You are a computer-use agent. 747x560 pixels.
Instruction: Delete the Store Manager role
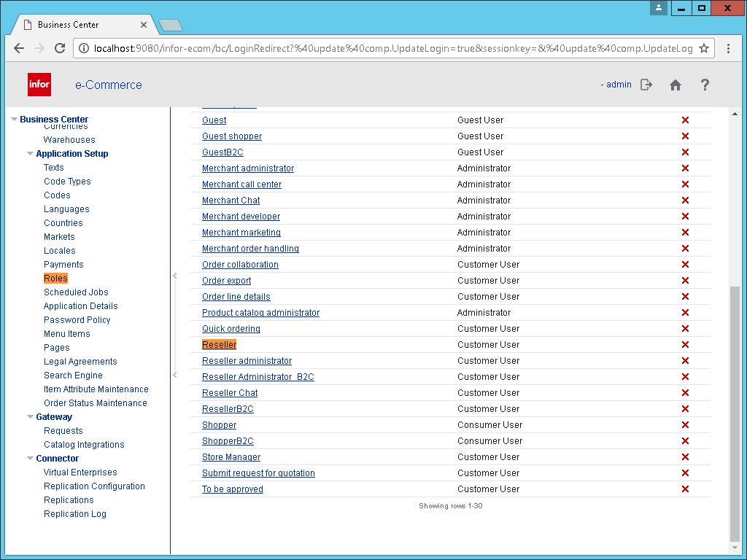click(685, 457)
